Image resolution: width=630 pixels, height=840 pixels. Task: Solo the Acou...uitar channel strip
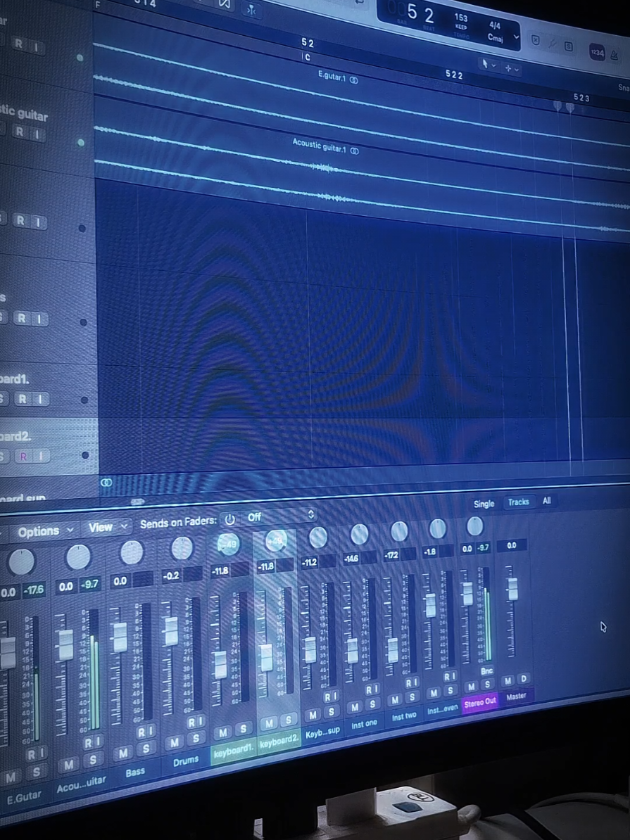[93, 760]
